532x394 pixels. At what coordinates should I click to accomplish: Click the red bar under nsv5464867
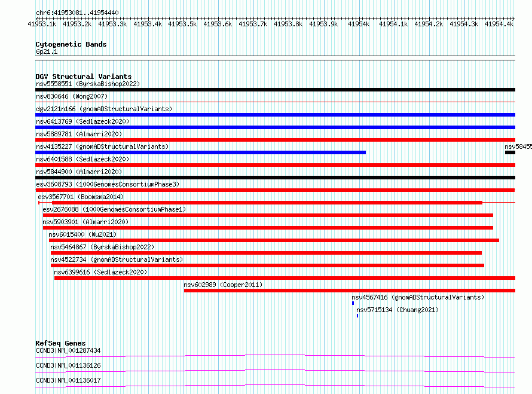[266, 253]
